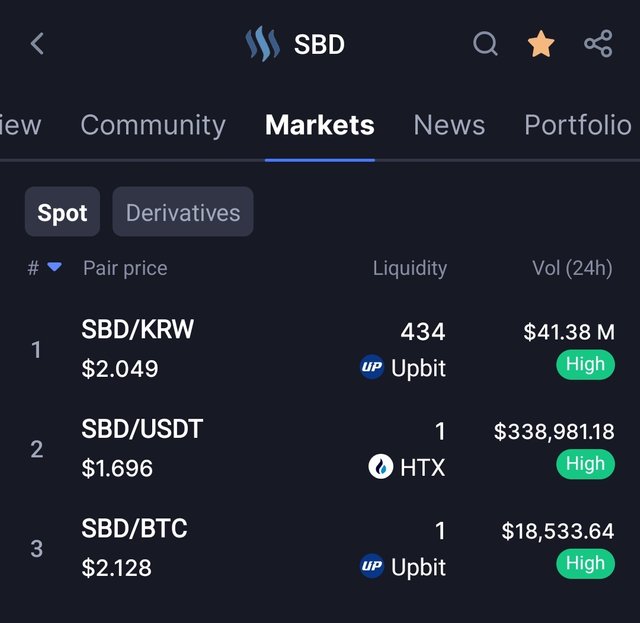Switch to the News tab
This screenshot has height=623, width=640.
(x=449, y=125)
